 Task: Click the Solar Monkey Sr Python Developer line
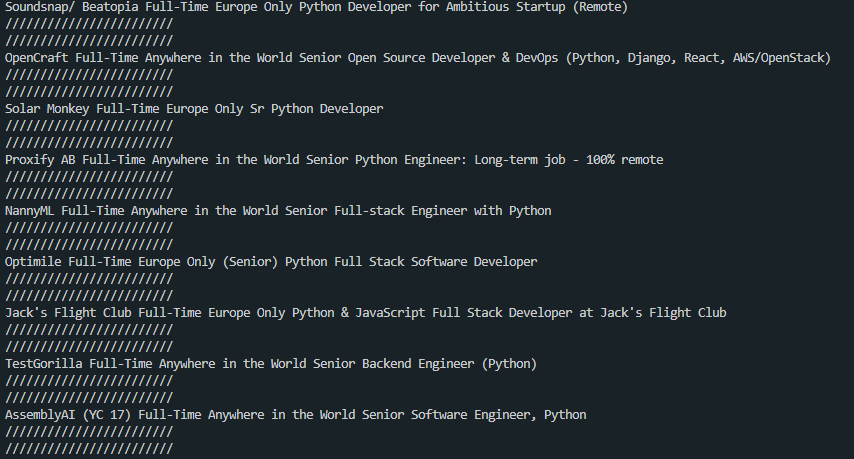[x=194, y=109]
